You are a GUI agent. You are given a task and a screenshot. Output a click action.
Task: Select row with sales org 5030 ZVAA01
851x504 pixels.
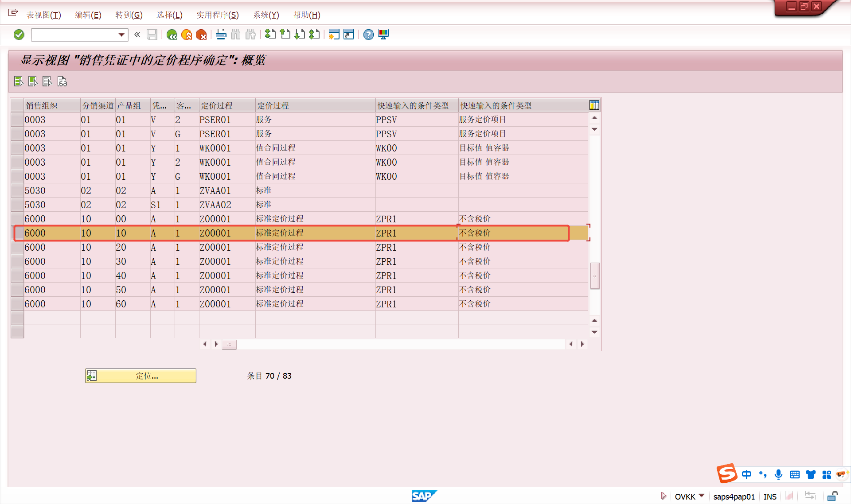[x=17, y=191]
